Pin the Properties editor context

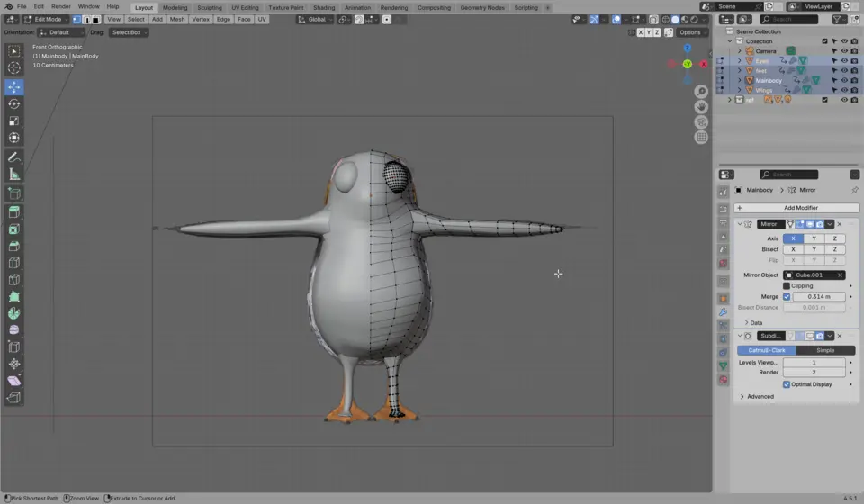click(x=854, y=190)
